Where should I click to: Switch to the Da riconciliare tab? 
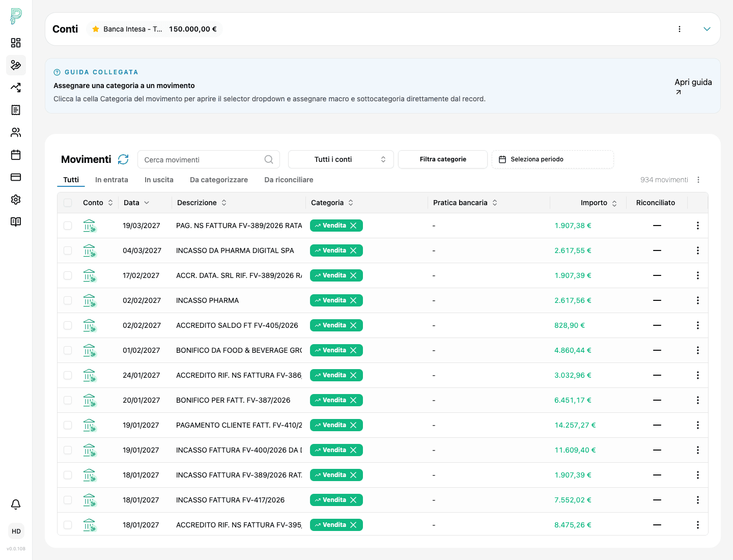click(x=289, y=180)
